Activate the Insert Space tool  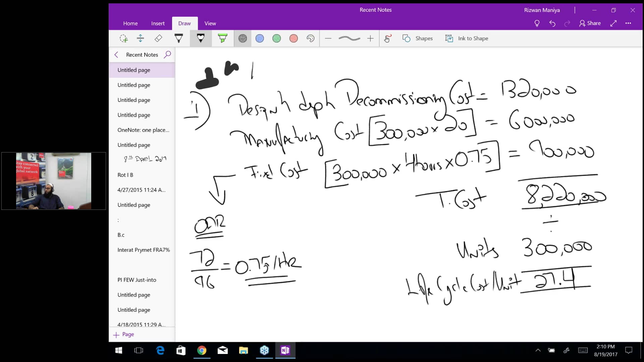[141, 38]
